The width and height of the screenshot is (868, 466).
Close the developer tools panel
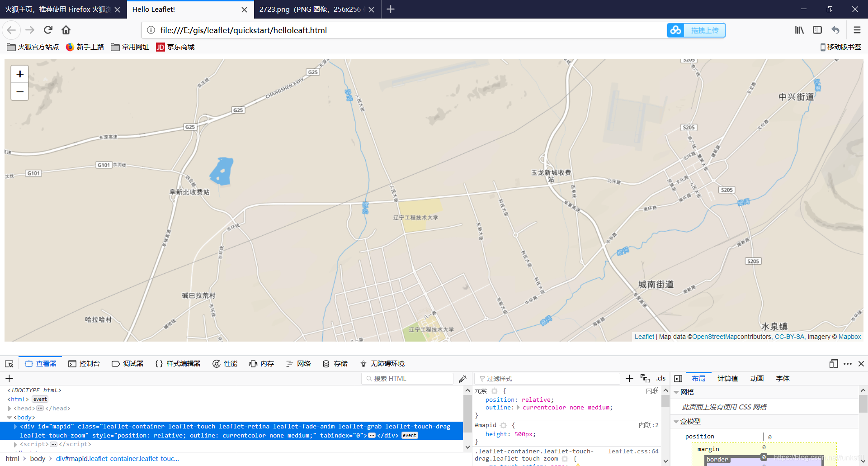[x=861, y=364]
